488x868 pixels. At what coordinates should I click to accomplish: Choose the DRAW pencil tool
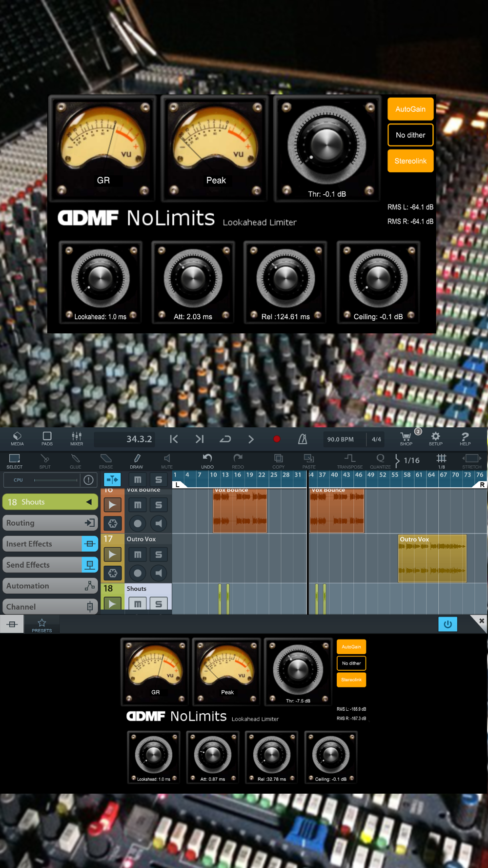pyautogui.click(x=137, y=461)
